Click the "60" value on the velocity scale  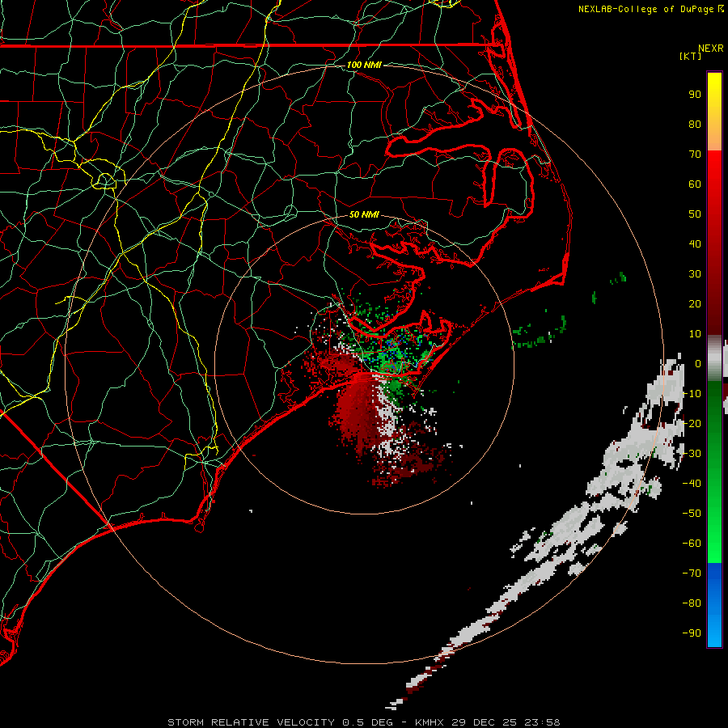click(695, 184)
